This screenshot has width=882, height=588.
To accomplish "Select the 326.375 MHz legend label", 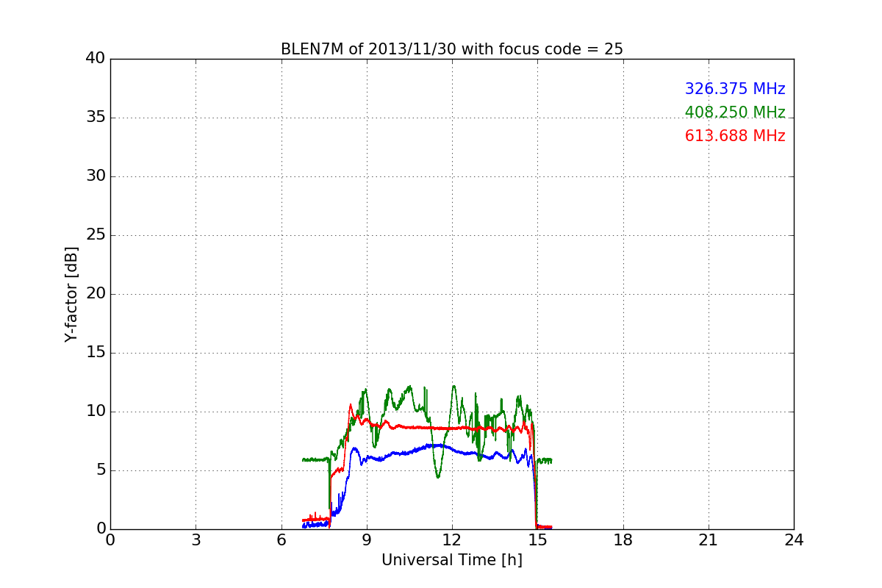I will [735, 89].
